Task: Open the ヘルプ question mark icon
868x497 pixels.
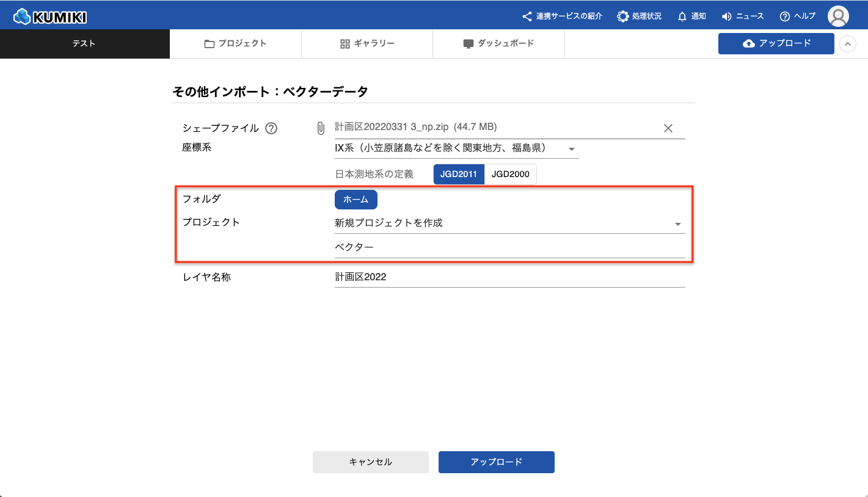Action: pos(785,16)
